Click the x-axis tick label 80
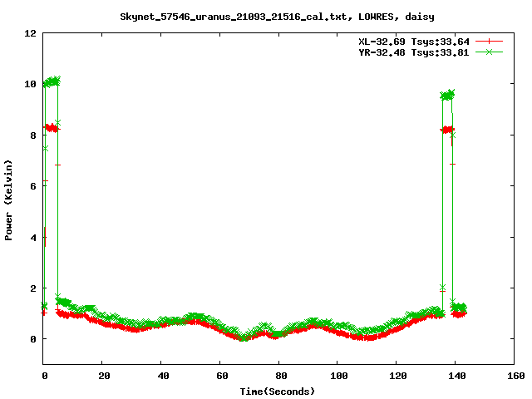Image resolution: width=532 pixels, height=399 pixels. (281, 376)
